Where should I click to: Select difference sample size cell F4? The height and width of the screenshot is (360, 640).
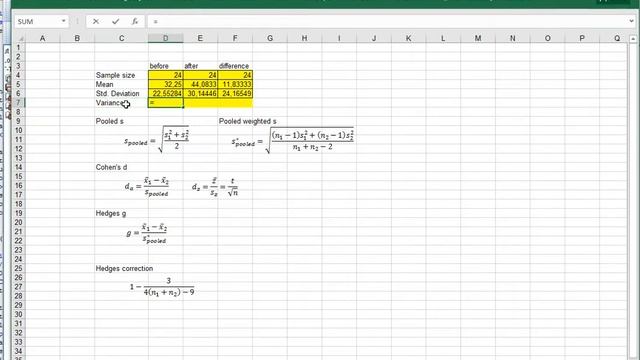(x=235, y=75)
